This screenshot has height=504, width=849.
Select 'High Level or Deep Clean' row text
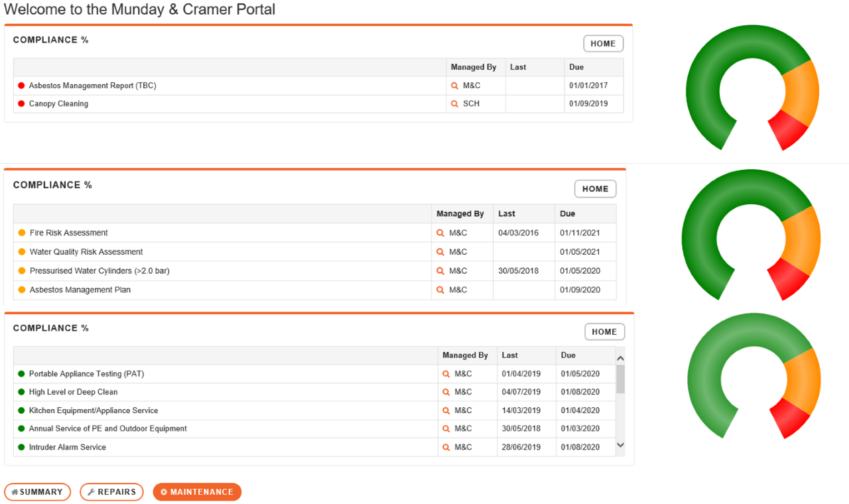[73, 392]
